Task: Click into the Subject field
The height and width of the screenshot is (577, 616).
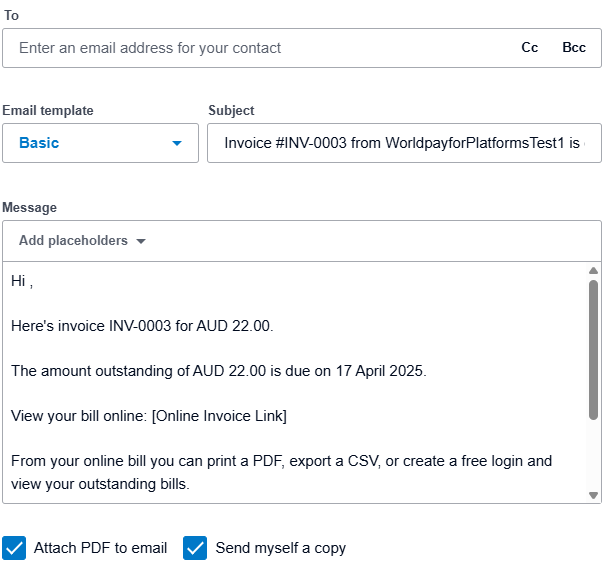Action: tap(404, 143)
